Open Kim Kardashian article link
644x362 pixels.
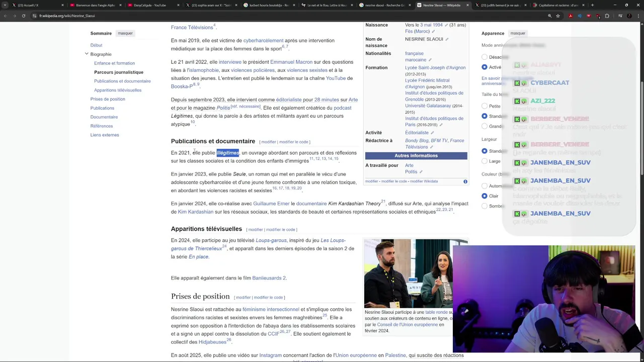196,212
